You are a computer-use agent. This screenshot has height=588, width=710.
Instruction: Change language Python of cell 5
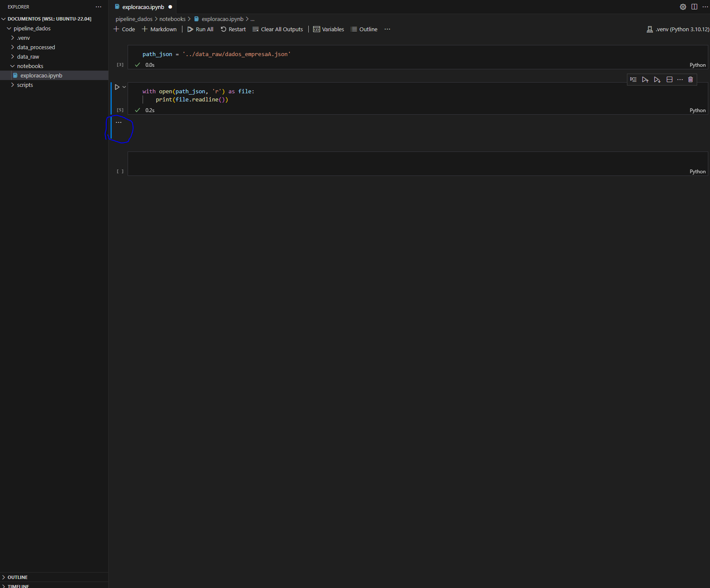[x=698, y=110]
